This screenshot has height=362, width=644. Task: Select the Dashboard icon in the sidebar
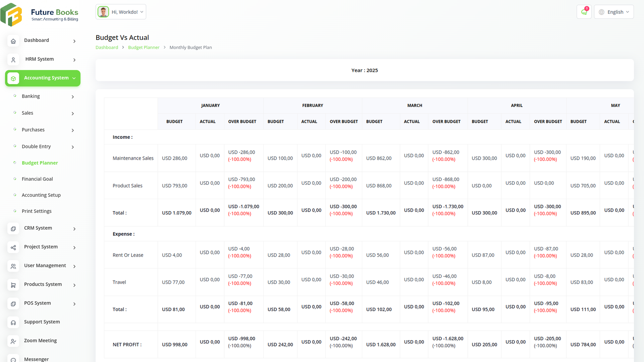tap(13, 41)
